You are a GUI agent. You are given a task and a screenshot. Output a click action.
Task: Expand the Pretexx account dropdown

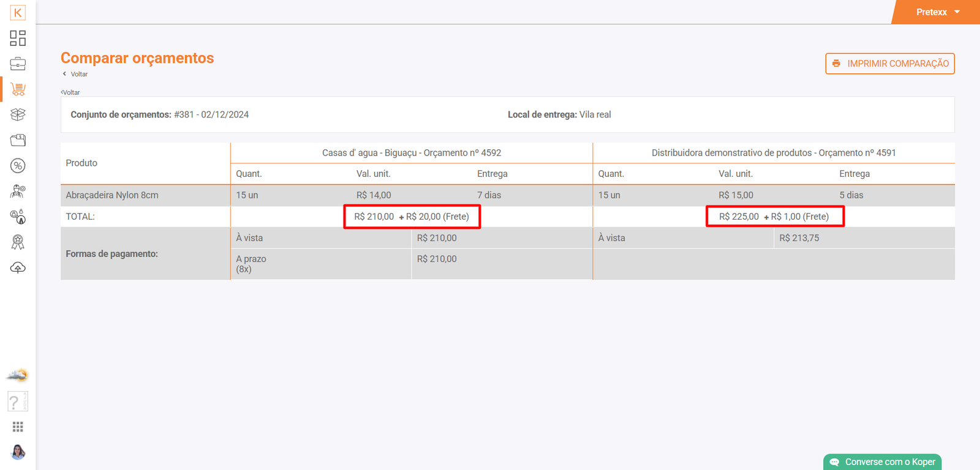pos(937,12)
